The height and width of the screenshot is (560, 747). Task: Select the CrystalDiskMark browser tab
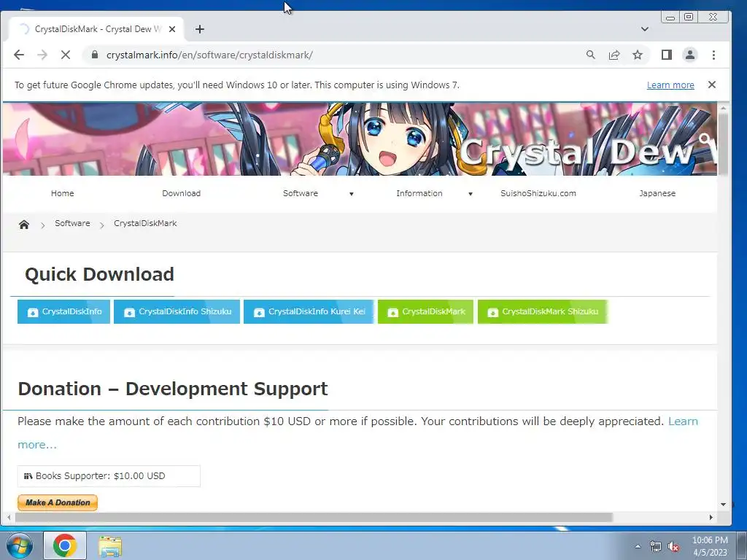(97, 29)
